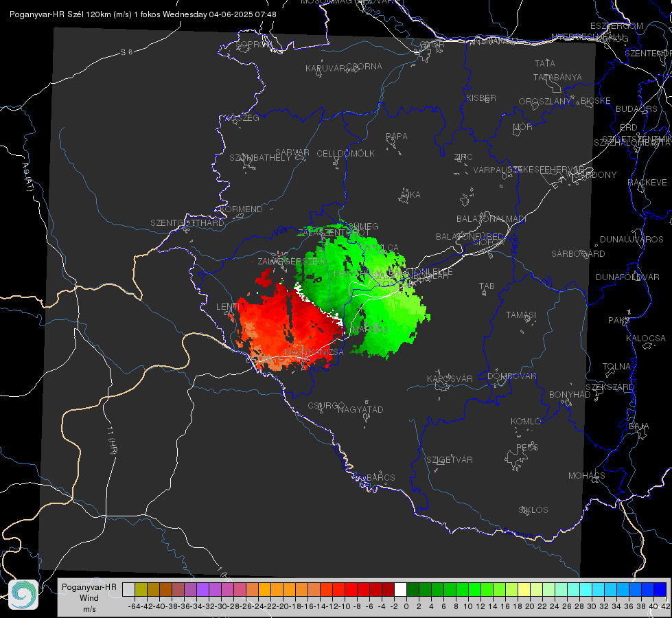
Task: Click the pale yellow swatch above 18-20
Action: pos(524,589)
